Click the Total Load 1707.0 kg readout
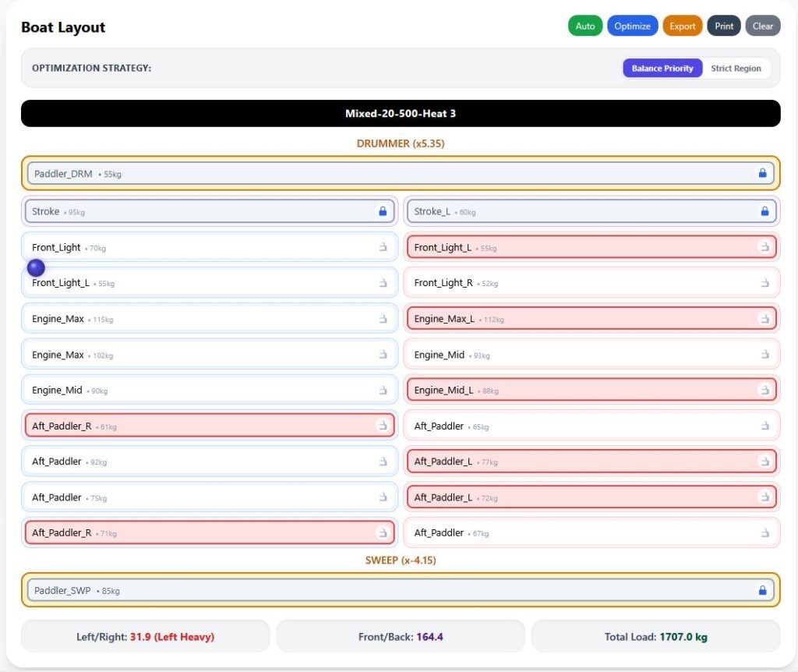 (x=655, y=636)
